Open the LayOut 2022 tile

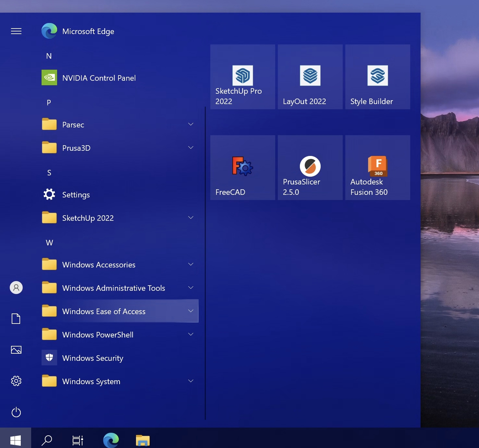pyautogui.click(x=310, y=77)
